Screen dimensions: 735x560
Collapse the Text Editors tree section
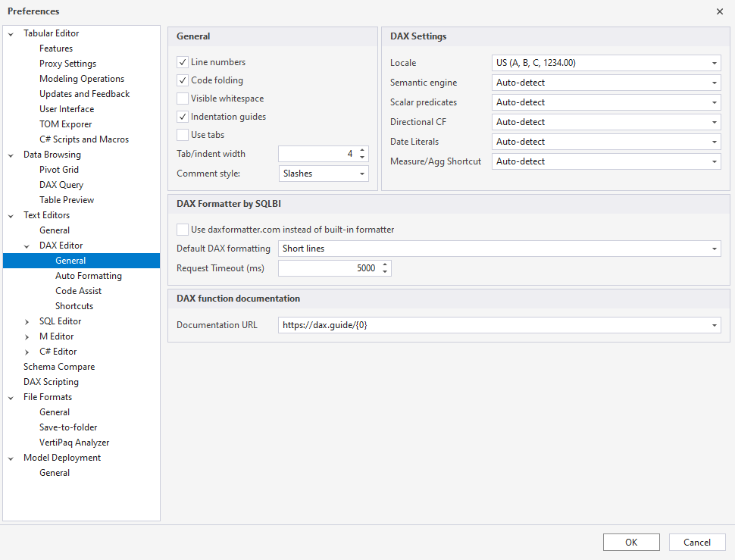10,214
